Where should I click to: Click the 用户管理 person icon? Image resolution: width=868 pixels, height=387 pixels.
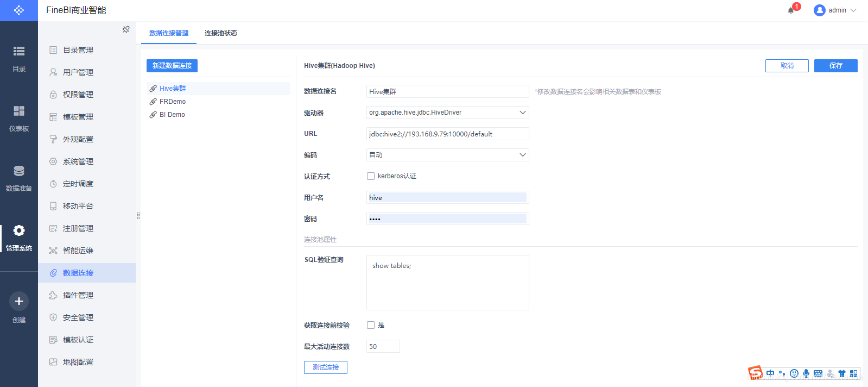tap(53, 72)
